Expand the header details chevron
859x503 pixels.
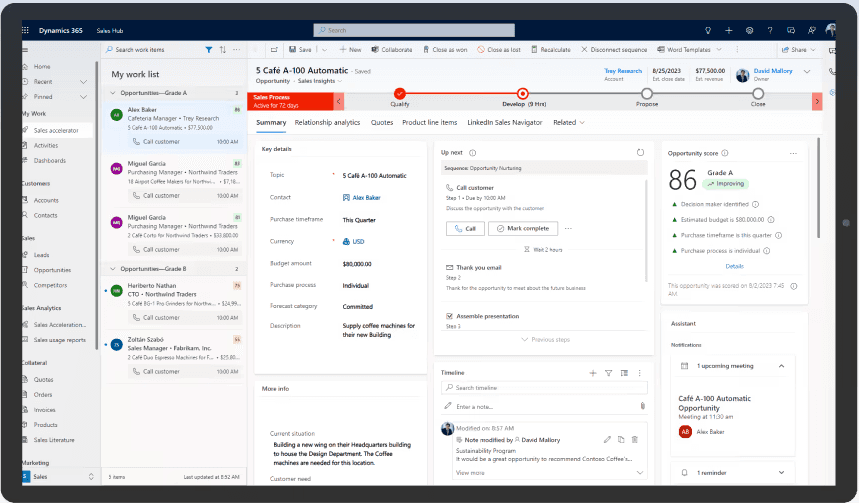[807, 72]
